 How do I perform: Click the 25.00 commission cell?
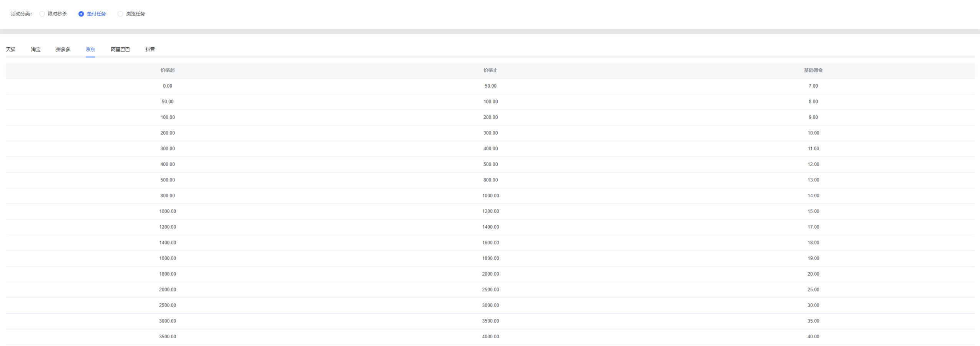click(x=813, y=290)
